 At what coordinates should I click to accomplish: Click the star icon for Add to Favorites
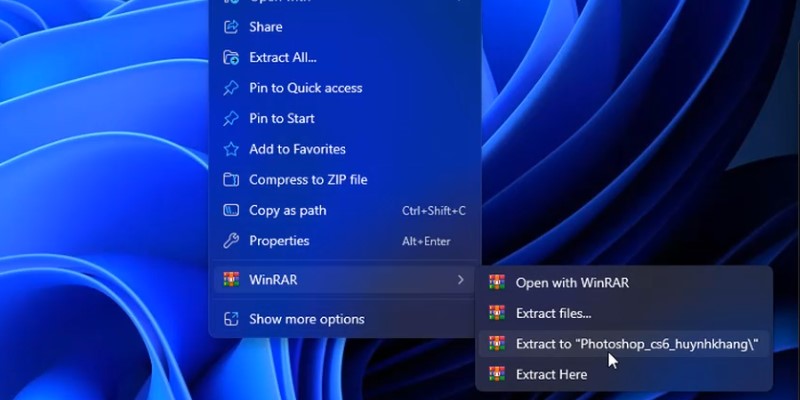click(231, 149)
